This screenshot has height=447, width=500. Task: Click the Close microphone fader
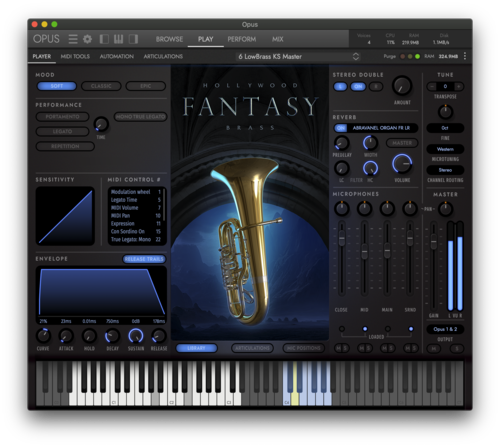[x=342, y=238]
